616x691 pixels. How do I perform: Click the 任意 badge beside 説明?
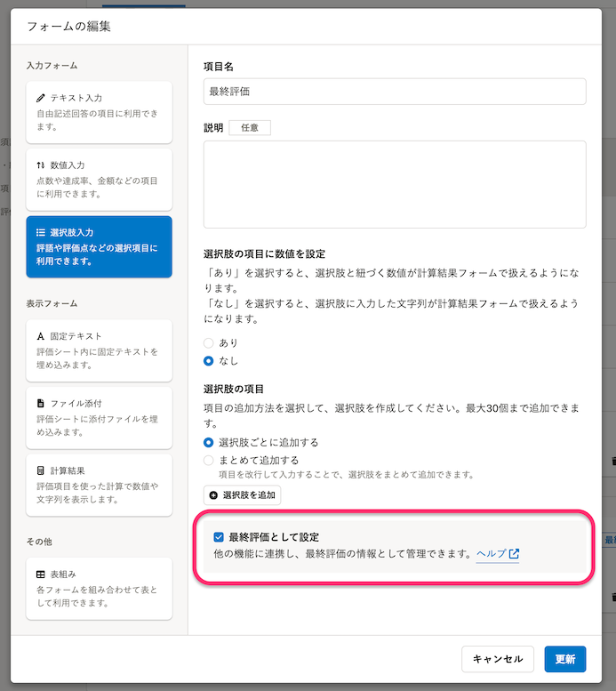(250, 128)
